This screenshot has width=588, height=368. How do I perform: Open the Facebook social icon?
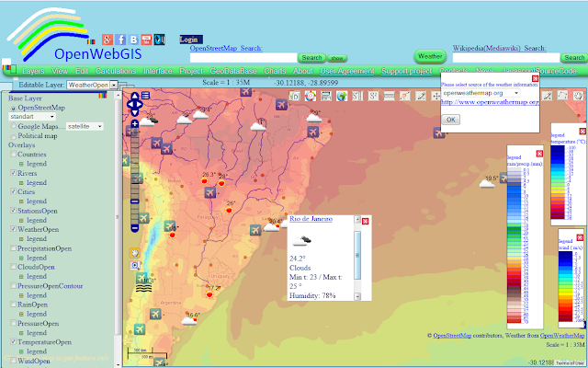(x=120, y=40)
